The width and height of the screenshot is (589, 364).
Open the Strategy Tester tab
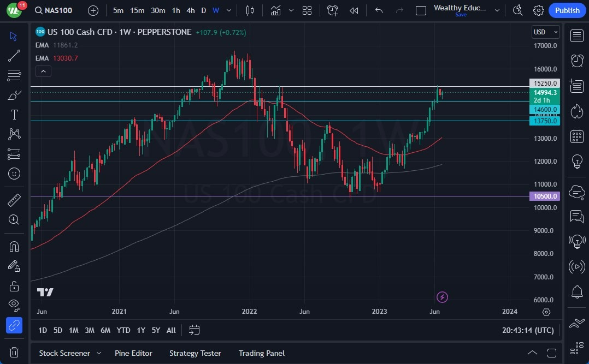pos(195,353)
